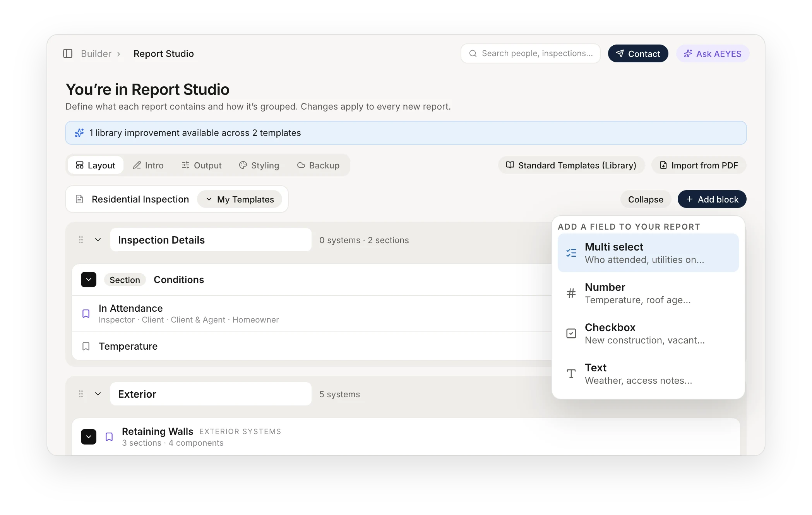This screenshot has height=515, width=812.
Task: Collapse Retaining Walls with black chevron
Action: [x=89, y=437]
